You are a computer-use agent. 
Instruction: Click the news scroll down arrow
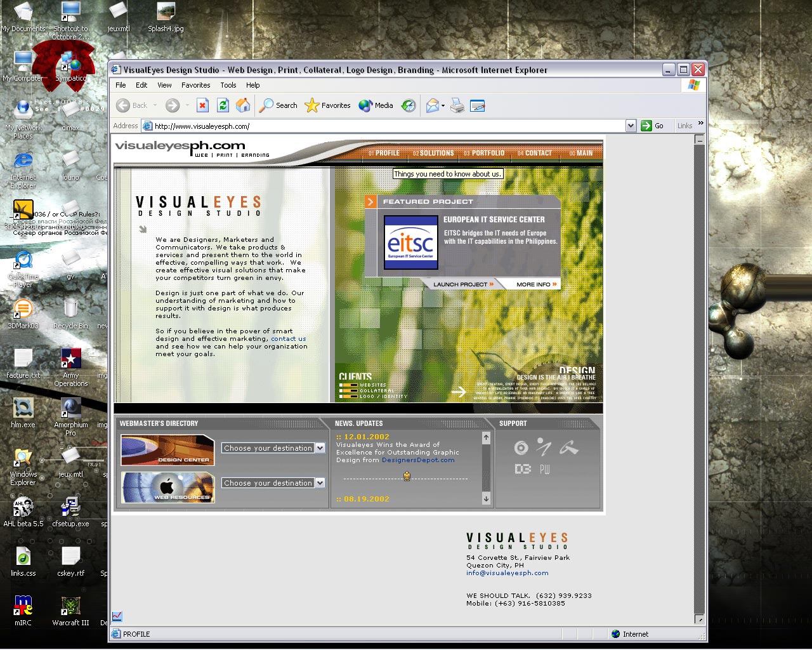tap(486, 499)
